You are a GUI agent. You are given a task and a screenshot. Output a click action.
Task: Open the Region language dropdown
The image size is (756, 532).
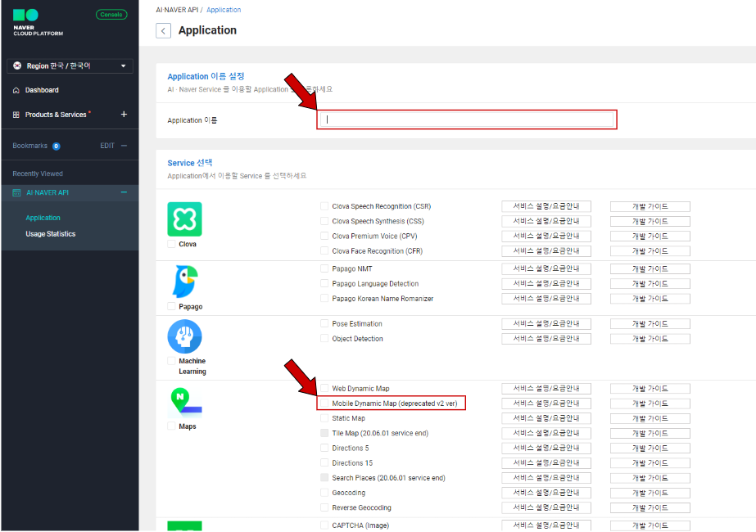pyautogui.click(x=70, y=66)
